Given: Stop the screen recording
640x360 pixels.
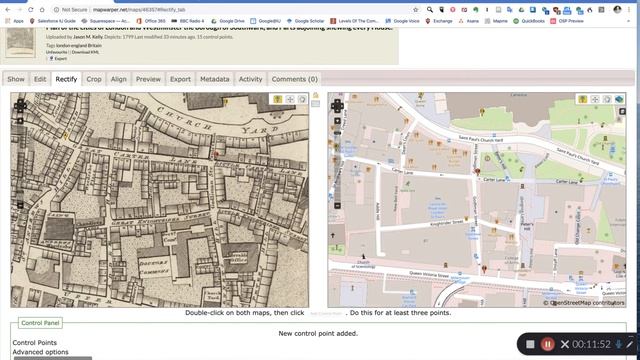Looking at the screenshot, I should 530,344.
